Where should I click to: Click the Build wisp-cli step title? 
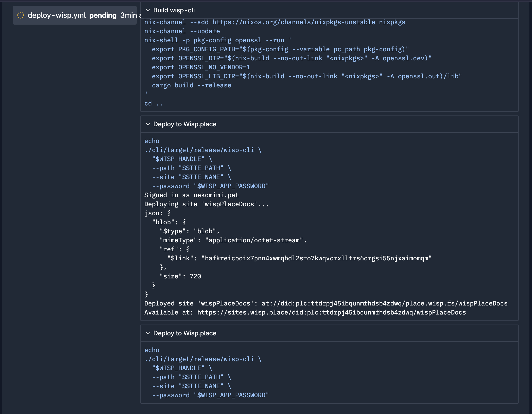[174, 10]
